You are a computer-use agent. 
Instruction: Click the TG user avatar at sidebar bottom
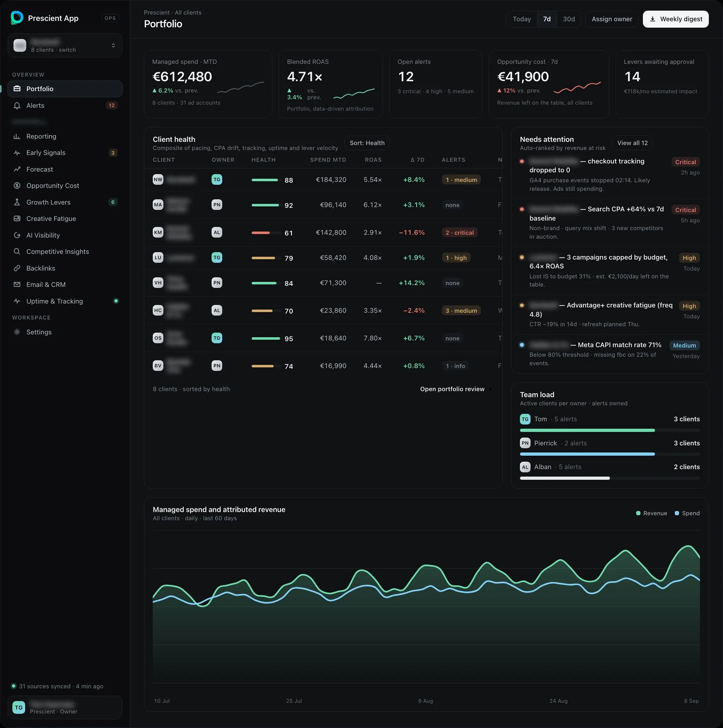[19, 708]
